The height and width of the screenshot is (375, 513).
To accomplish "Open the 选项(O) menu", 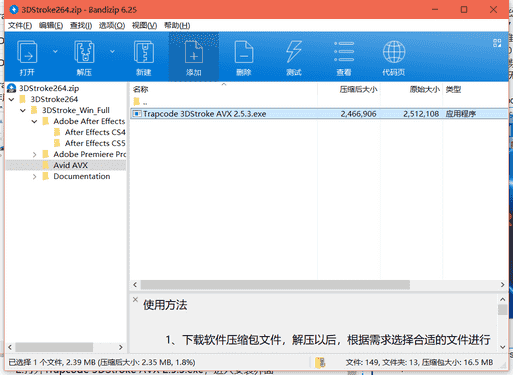I will tap(112, 25).
